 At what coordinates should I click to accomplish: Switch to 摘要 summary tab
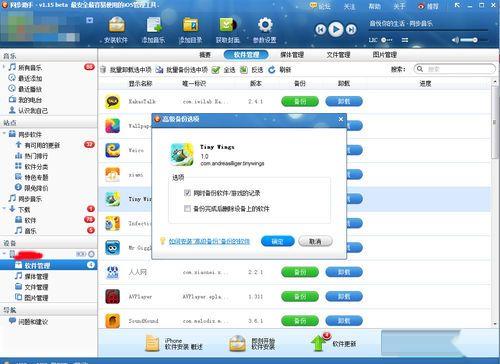[205, 55]
